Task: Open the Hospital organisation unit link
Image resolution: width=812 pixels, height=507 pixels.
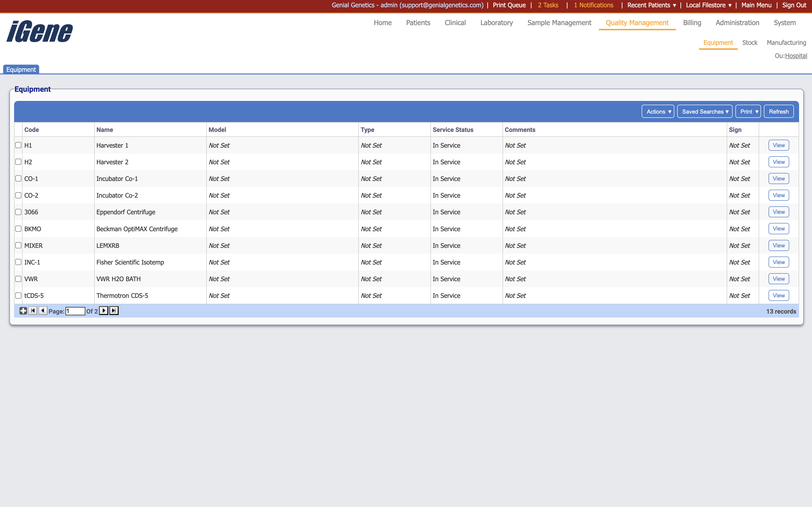Action: (x=796, y=56)
